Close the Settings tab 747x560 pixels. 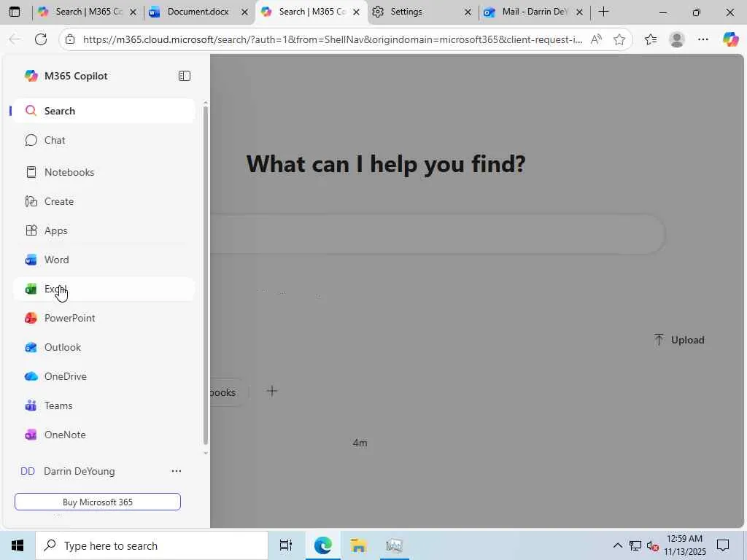(468, 12)
